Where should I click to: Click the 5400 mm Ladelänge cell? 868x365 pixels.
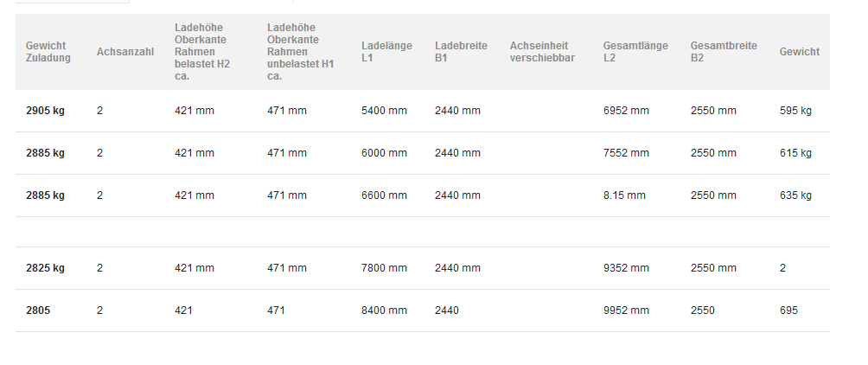(x=384, y=111)
